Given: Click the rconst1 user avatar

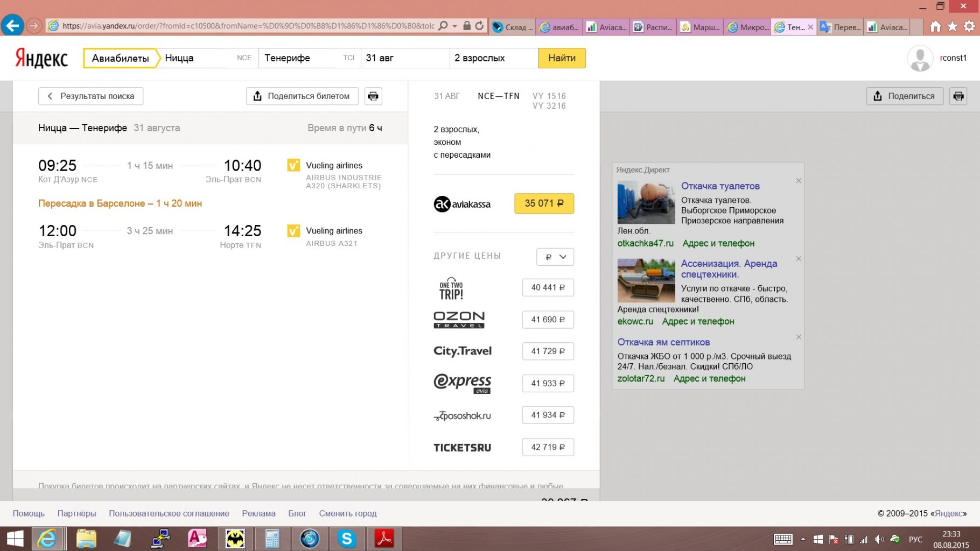Looking at the screenshot, I should [920, 58].
